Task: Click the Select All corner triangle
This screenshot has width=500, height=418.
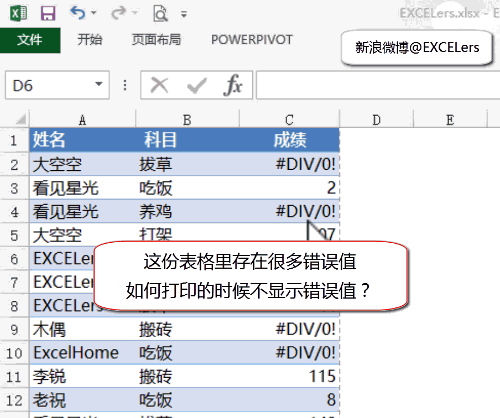Action: tap(21, 119)
